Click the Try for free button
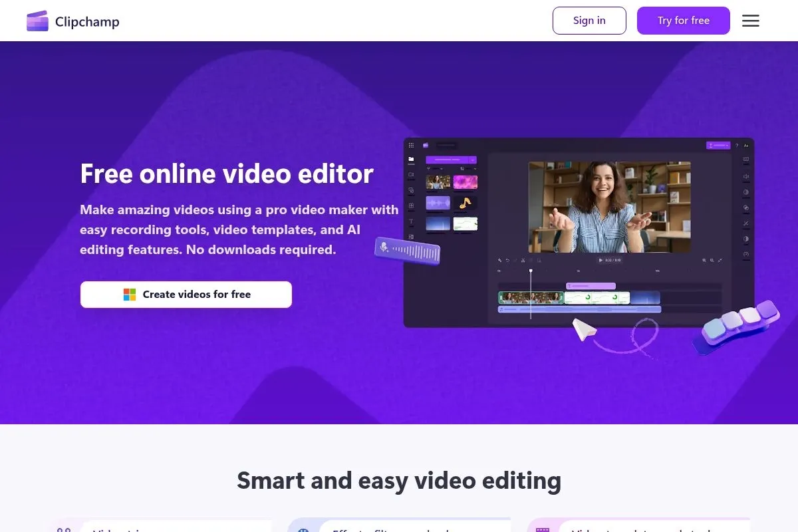798x532 pixels. point(683,21)
